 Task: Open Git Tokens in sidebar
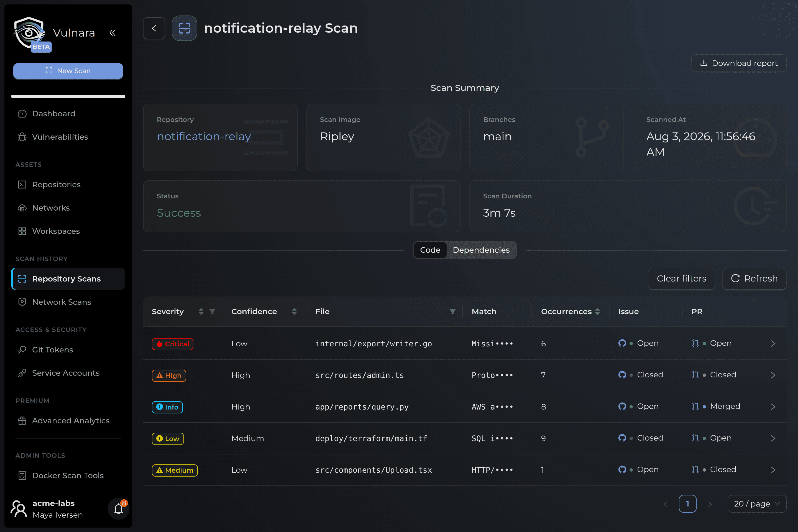(x=68, y=350)
